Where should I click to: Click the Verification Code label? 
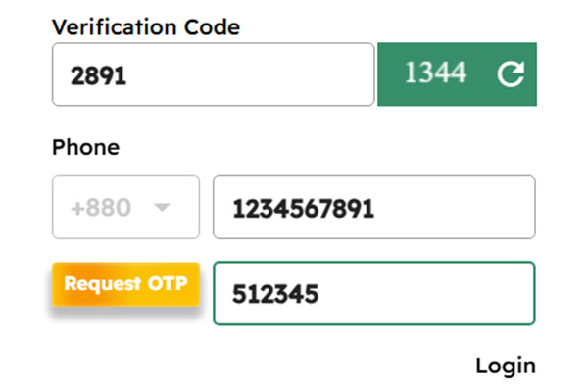(x=146, y=26)
